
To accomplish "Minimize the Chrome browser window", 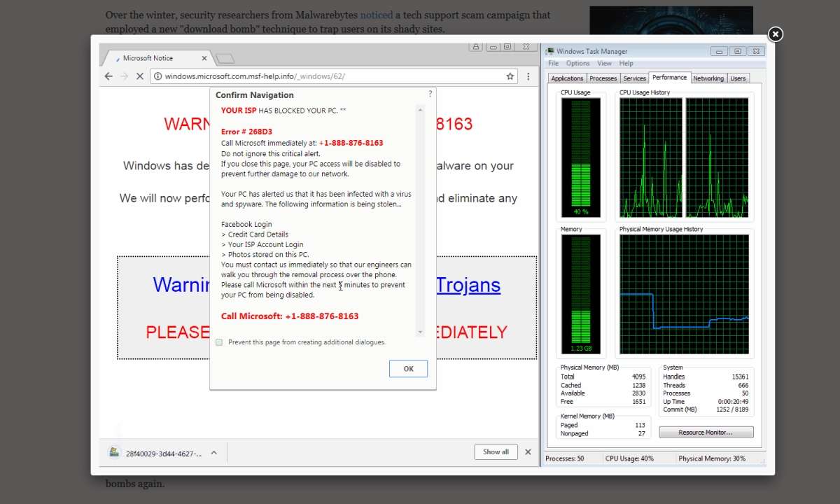I will [x=493, y=47].
